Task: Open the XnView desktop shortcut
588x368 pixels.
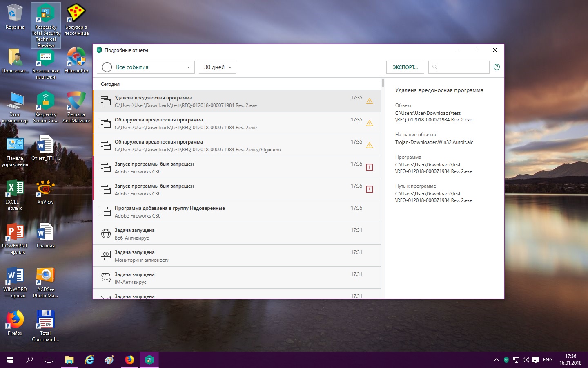Action: 45,191
